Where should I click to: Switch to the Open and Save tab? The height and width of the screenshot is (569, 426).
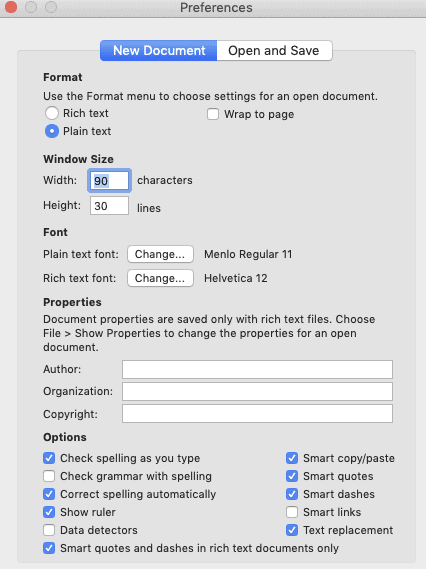[274, 50]
